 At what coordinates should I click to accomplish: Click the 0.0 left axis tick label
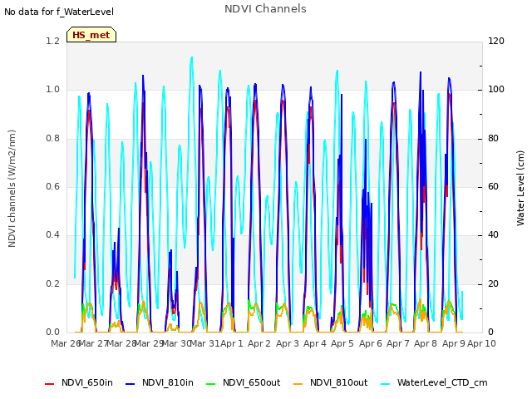point(52,332)
